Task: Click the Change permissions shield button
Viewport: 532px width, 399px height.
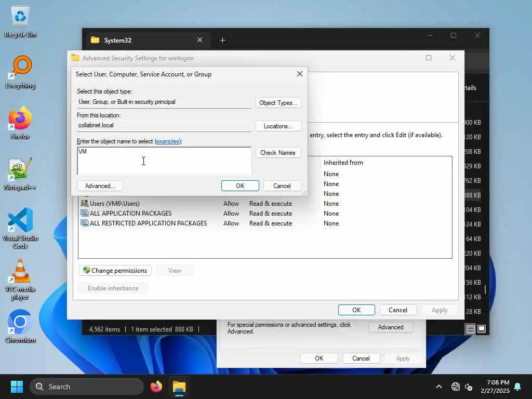Action: click(115, 270)
